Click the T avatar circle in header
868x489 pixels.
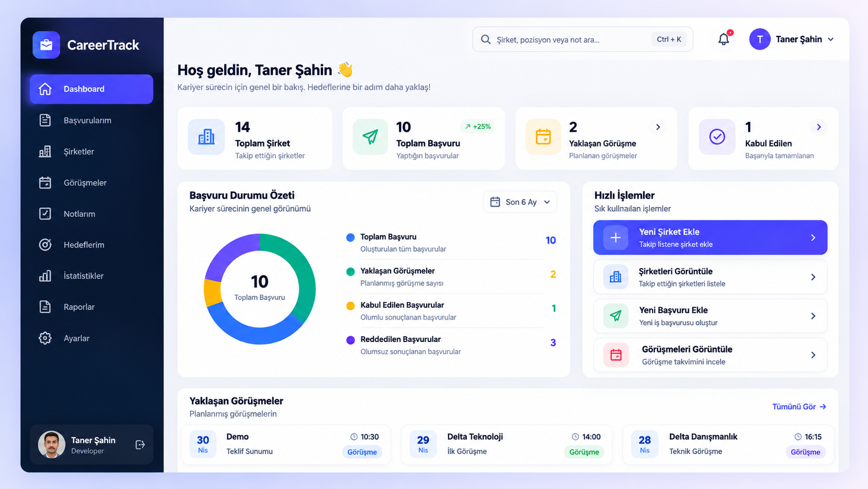[759, 39]
